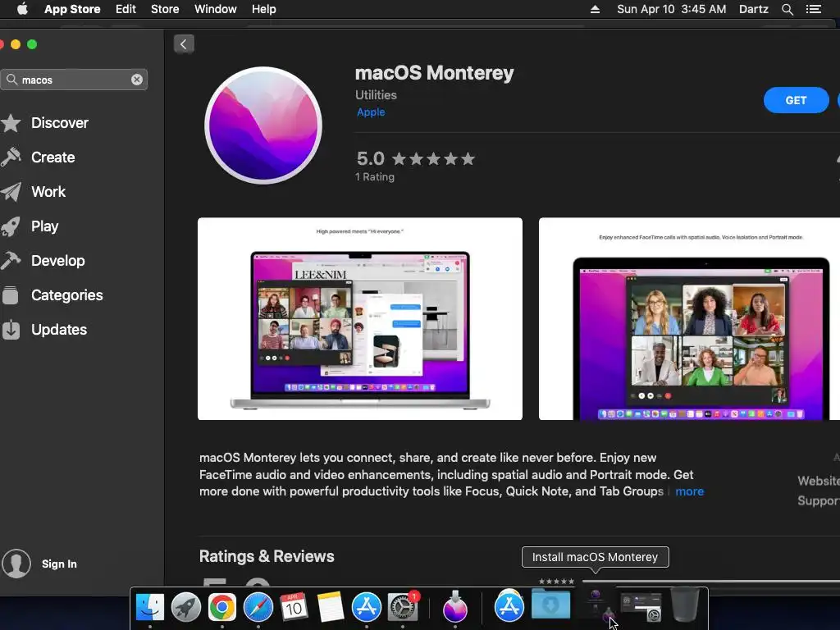Image resolution: width=840 pixels, height=630 pixels.
Task: Open Launchpad from the dock
Action: pyautogui.click(x=186, y=607)
